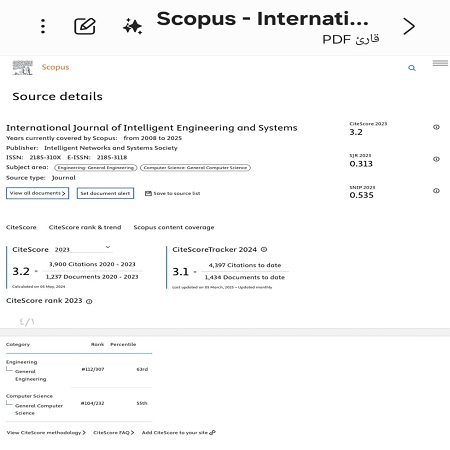450x450 pixels.
Task: Show info for SNIP 2023 metric
Action: click(436, 191)
